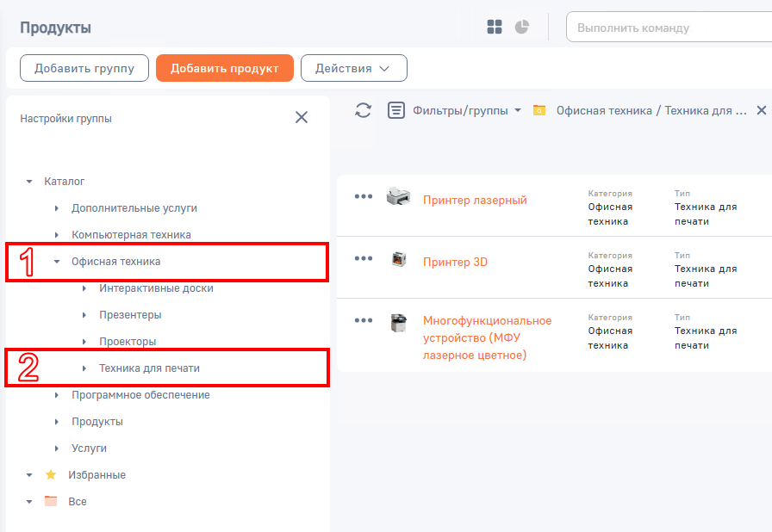Click the yellow folder filter icon
772x532 pixels.
pos(539,111)
